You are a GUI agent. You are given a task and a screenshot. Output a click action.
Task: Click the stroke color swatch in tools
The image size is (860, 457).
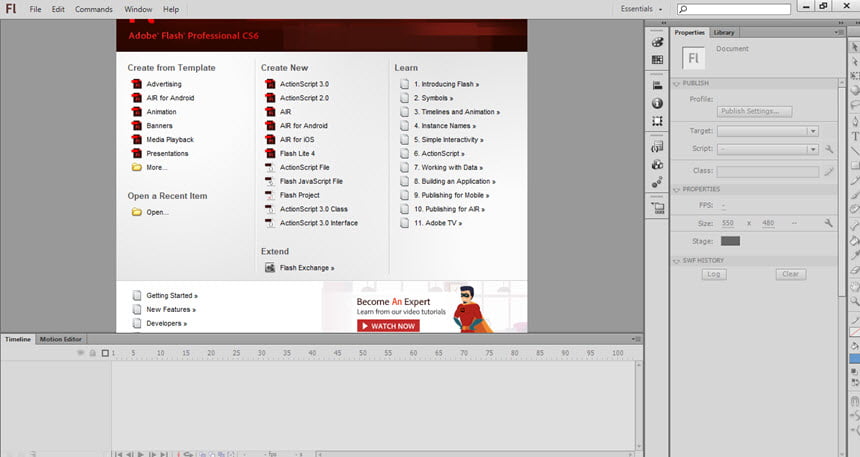[855, 332]
